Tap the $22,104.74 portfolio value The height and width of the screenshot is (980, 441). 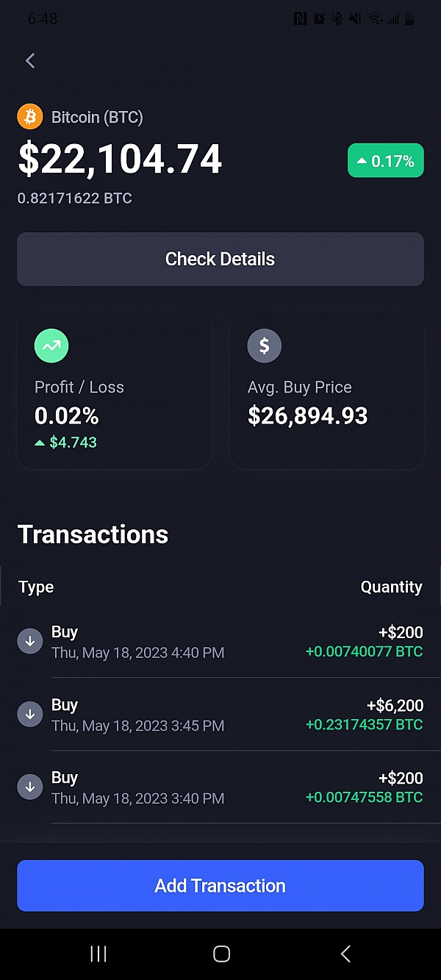[x=120, y=160]
